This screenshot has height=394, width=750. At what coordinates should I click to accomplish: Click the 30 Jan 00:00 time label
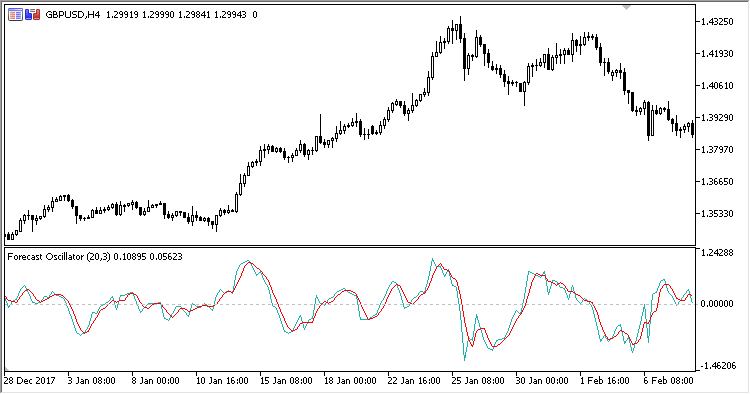tap(542, 381)
